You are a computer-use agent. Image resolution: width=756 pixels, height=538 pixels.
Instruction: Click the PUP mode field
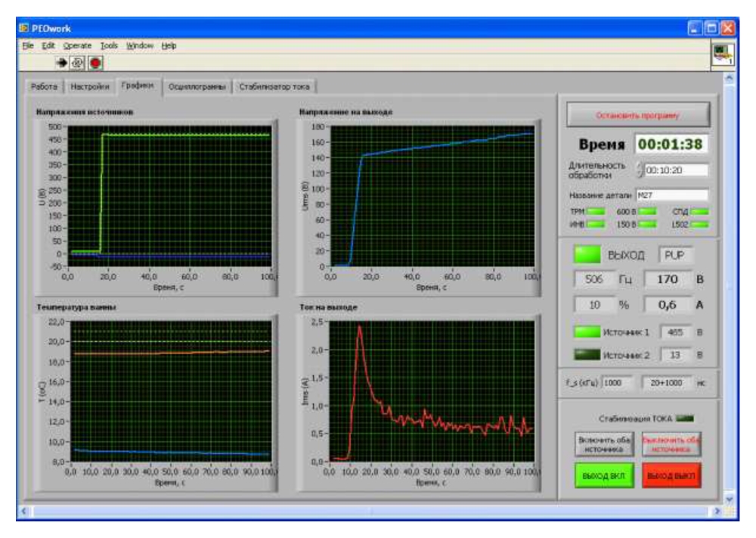tap(675, 255)
